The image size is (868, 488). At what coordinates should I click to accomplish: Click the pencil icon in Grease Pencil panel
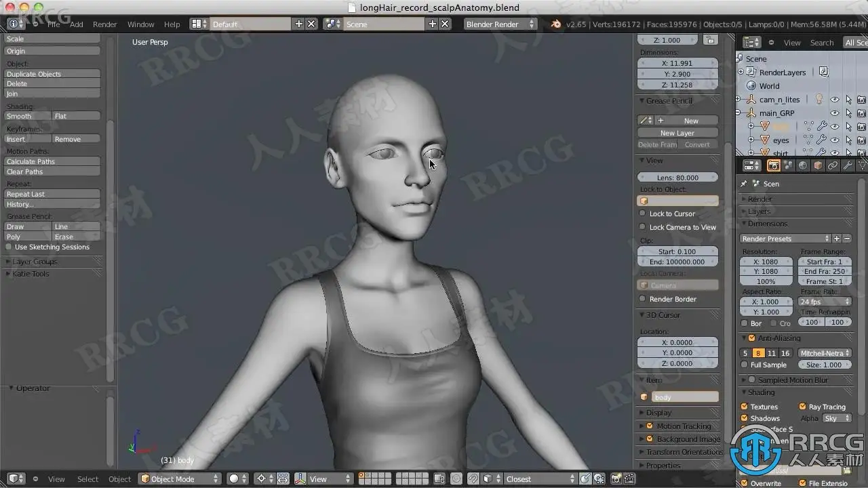[644, 121]
